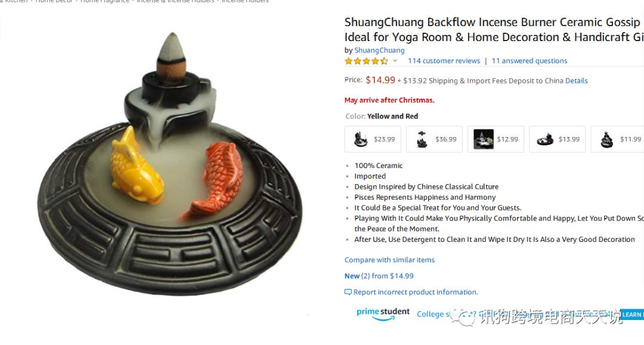Open the 11 answered questions link
The height and width of the screenshot is (345, 644).
click(530, 61)
